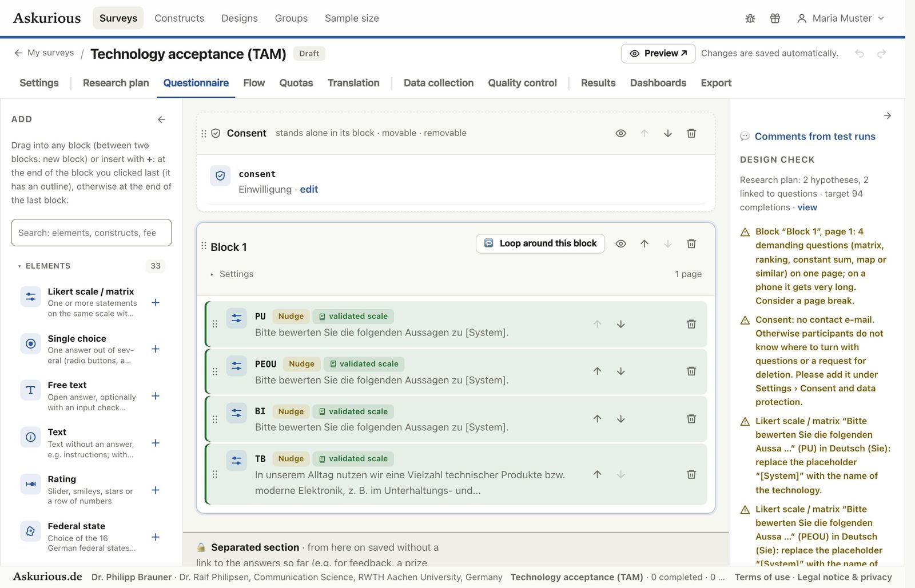Toggle visibility of the Consent block

620,133
